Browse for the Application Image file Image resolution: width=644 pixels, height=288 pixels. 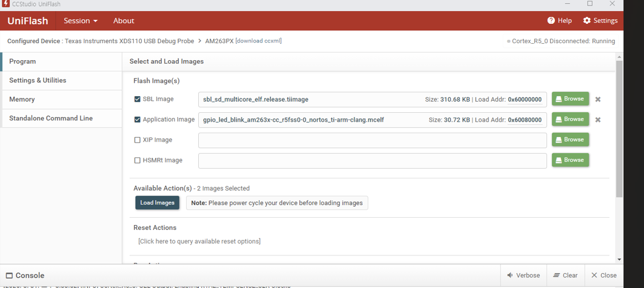tap(570, 119)
